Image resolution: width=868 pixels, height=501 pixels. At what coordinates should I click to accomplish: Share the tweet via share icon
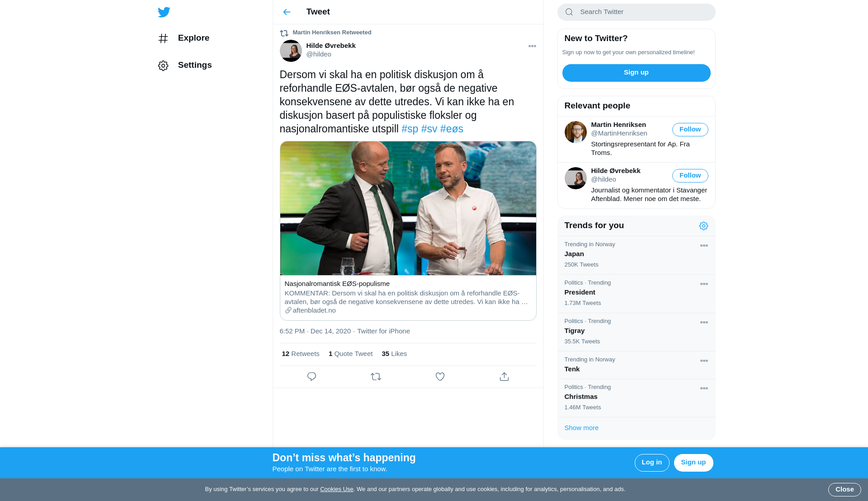click(x=504, y=377)
